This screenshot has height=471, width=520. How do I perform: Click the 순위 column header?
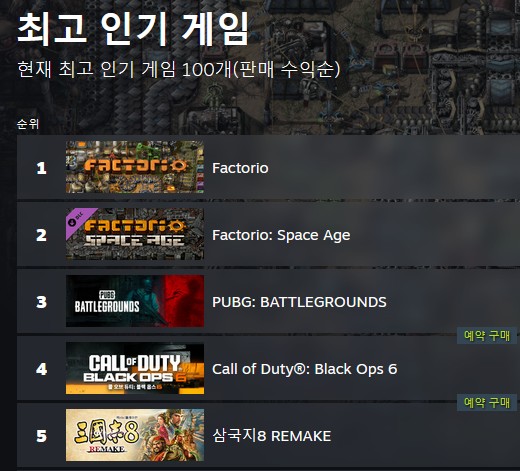point(28,124)
